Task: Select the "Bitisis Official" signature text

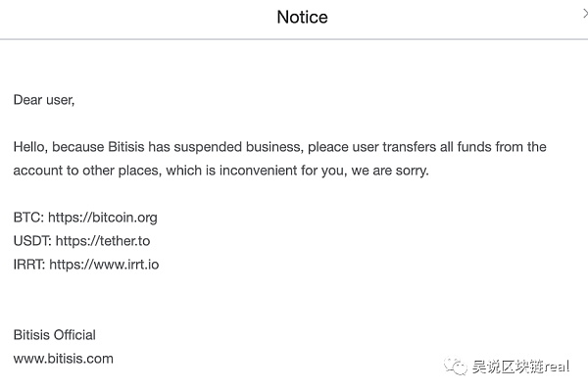Action: click(x=54, y=335)
